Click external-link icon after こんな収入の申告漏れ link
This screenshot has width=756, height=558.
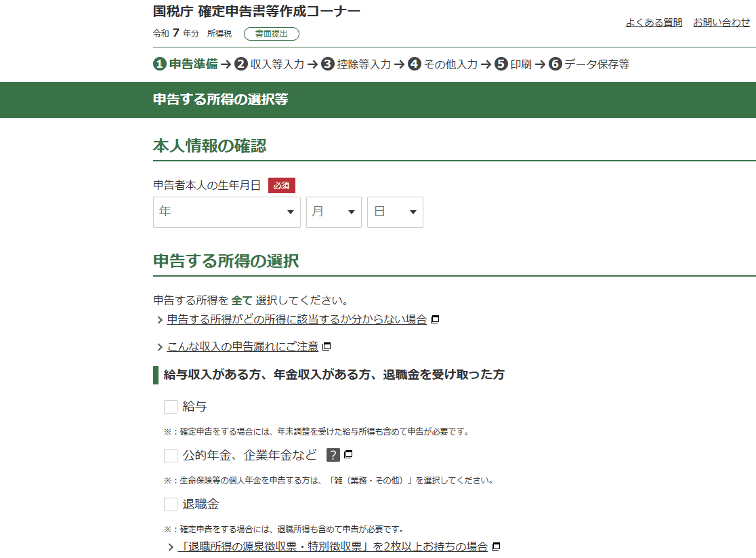(327, 346)
